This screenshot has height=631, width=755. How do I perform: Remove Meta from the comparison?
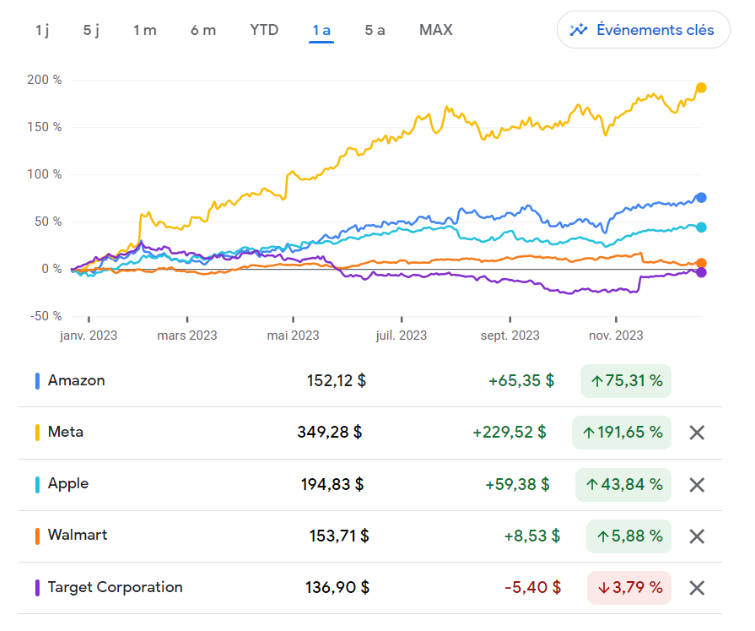click(x=697, y=433)
